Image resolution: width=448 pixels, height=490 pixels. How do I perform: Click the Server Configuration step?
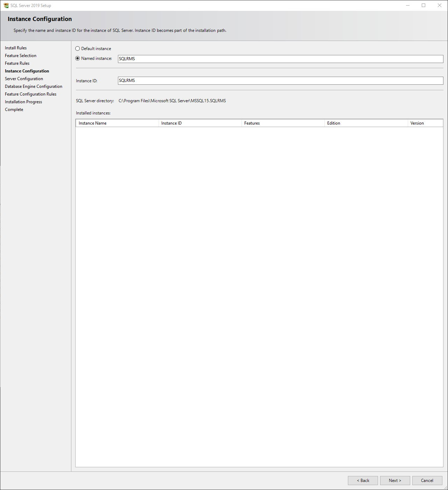point(24,79)
